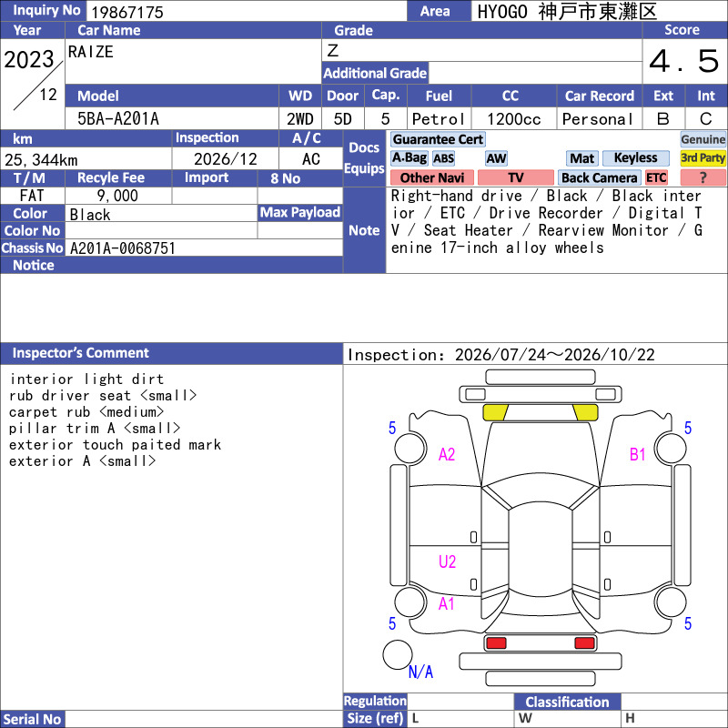Screen dimensions: 728x728
Task: Click the car record value Personal
Action: [598, 119]
